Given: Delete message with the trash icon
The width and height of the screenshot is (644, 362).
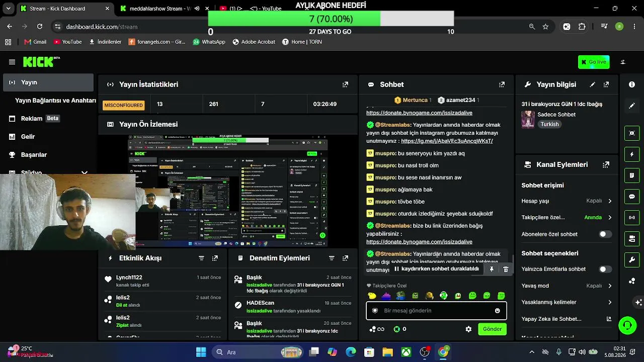Looking at the screenshot, I should [x=506, y=269].
